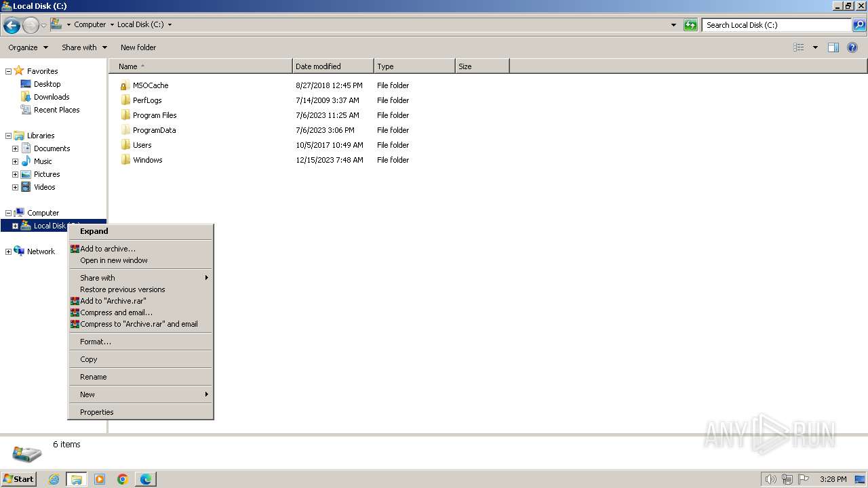
Task: Collapse the Favorites tree group
Action: pyautogui.click(x=8, y=71)
